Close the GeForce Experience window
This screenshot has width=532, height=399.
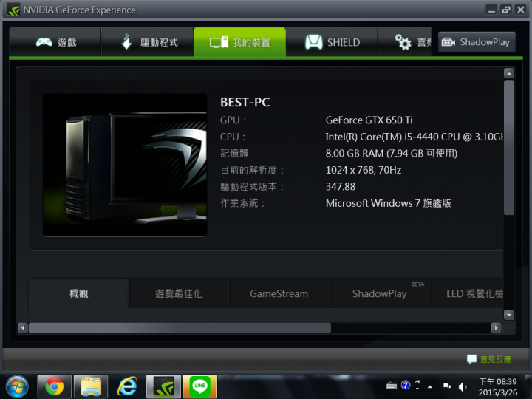point(520,10)
